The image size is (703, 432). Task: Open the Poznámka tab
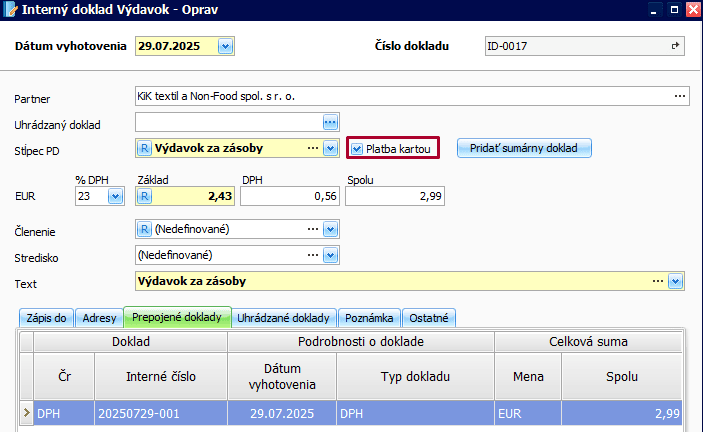(369, 318)
